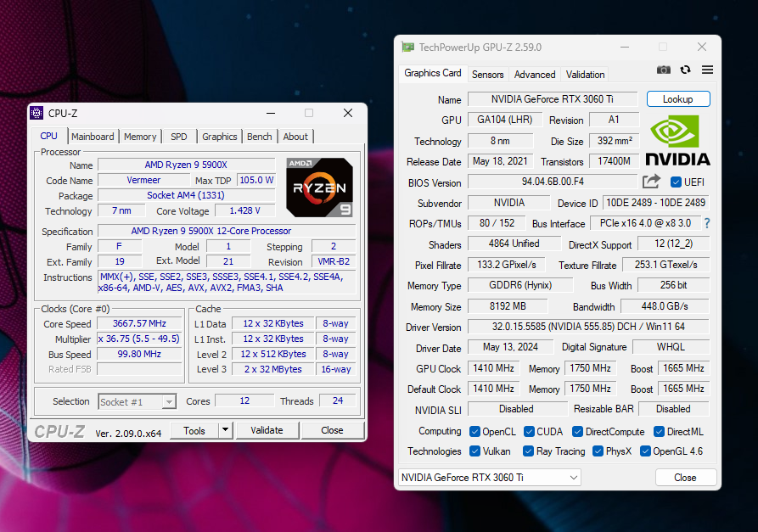
Task: Click the GPU-Z screenshot camera icon
Action: pyautogui.click(x=663, y=70)
